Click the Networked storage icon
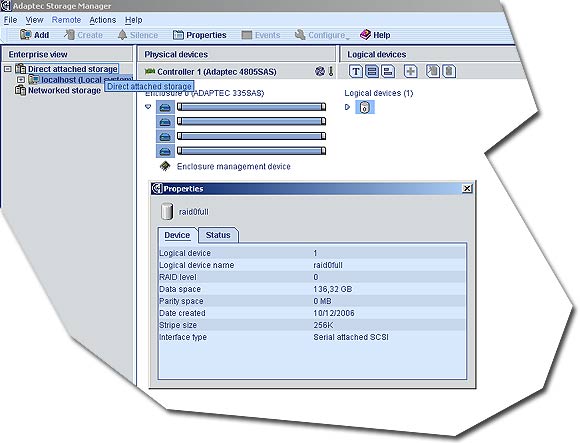 [20, 90]
